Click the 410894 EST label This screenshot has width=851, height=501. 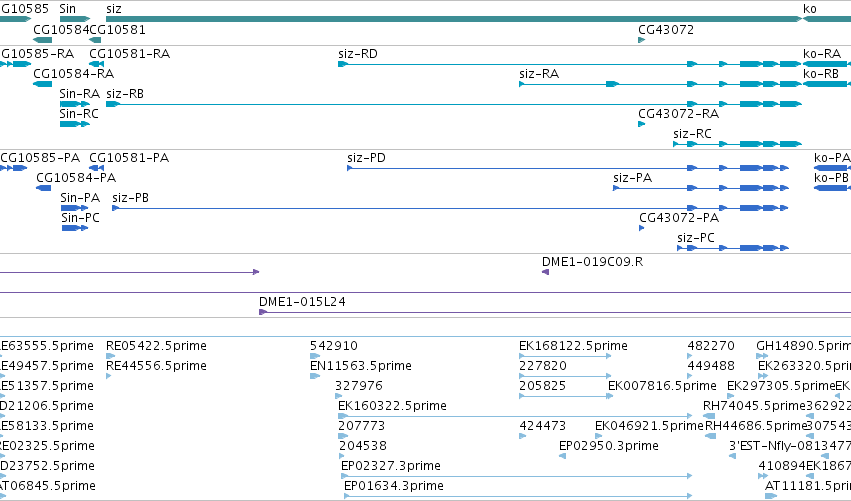782,466
